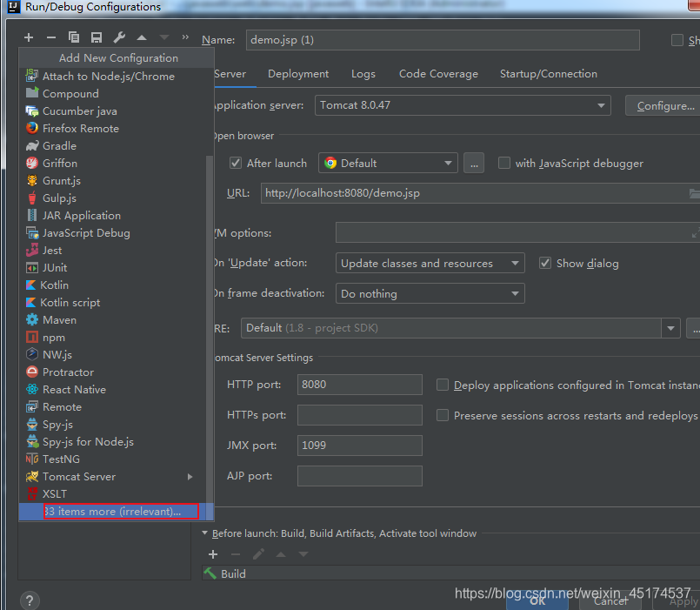Image resolution: width=700 pixels, height=610 pixels.
Task: Click the HTTPs port input field
Action: point(359,415)
